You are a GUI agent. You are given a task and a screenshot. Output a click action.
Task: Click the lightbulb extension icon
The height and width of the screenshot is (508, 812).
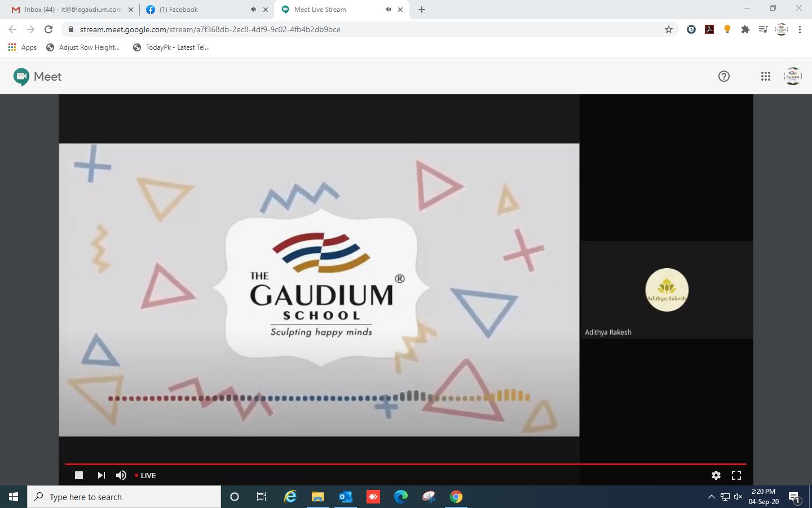(727, 29)
